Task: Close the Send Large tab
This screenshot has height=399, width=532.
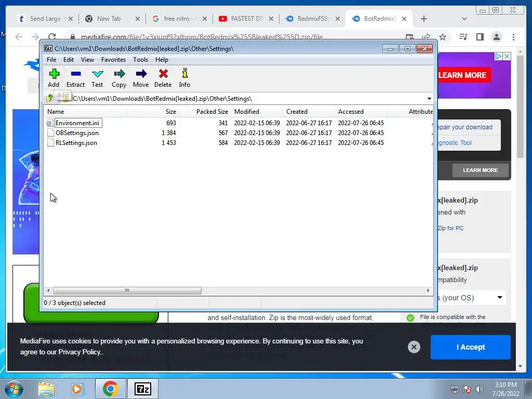Action: point(71,19)
